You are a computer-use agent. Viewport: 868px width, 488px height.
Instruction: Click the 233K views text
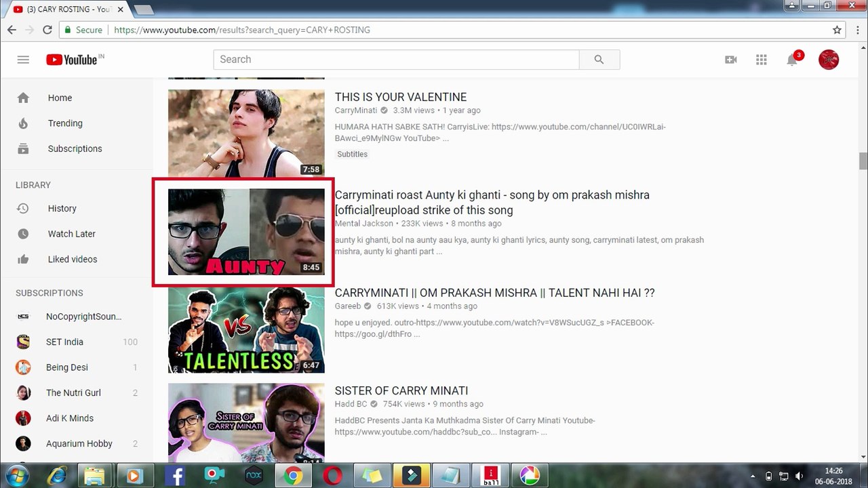pos(422,224)
